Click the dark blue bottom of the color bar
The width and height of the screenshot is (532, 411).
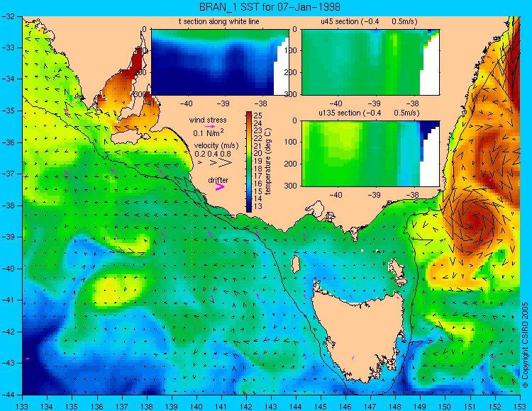(249, 209)
